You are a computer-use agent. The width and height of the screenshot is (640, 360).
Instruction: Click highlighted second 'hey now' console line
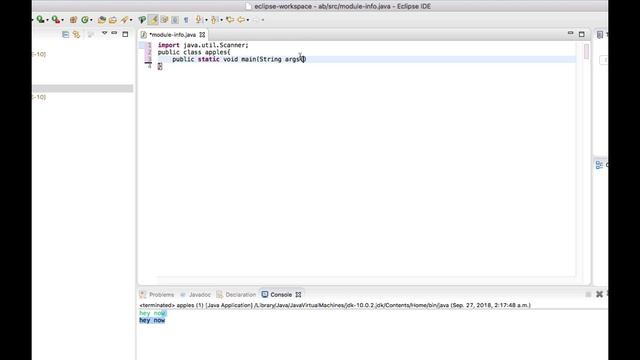click(152, 320)
